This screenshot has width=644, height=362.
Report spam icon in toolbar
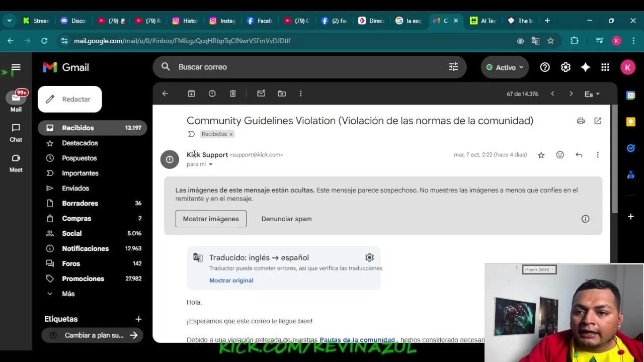click(x=212, y=94)
